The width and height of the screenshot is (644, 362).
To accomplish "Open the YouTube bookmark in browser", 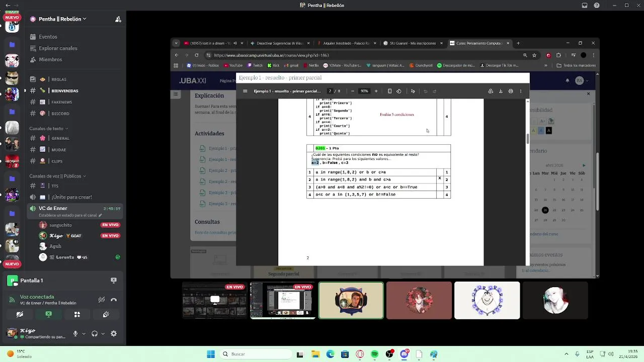I will (x=233, y=65).
